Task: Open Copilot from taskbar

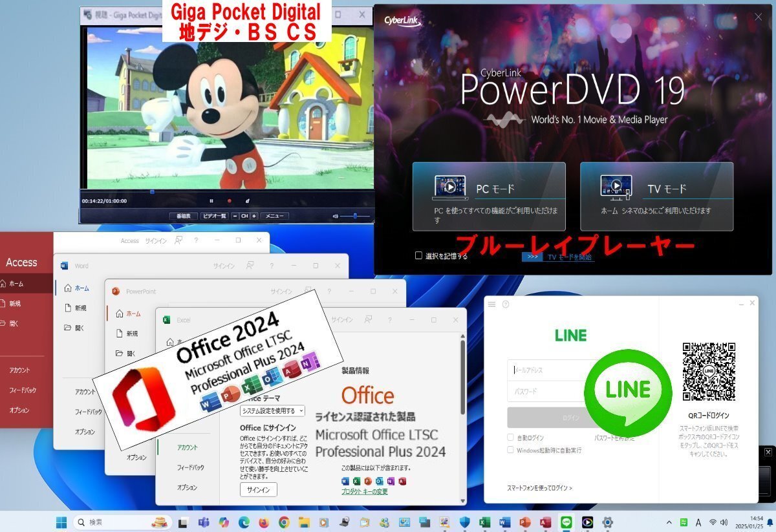Action: pyautogui.click(x=224, y=522)
